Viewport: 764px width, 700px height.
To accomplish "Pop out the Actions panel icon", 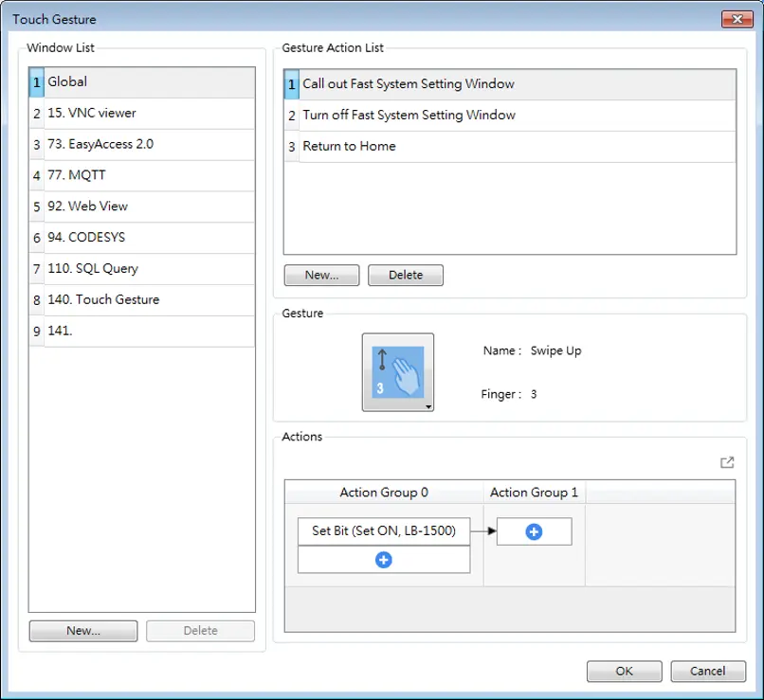I will point(726,462).
